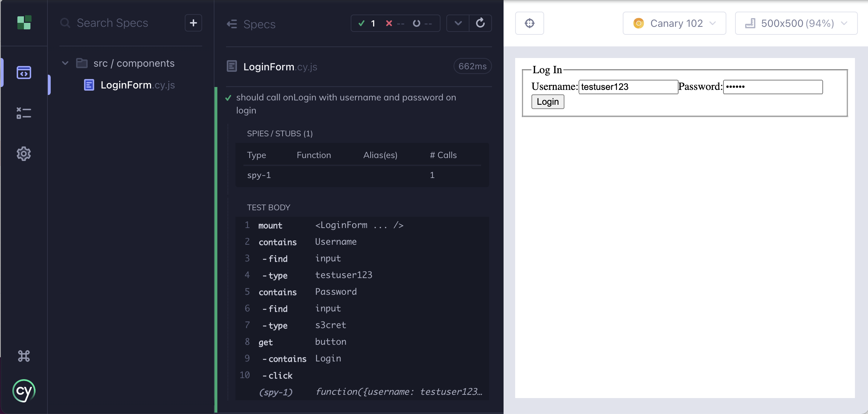Image resolution: width=868 pixels, height=414 pixels.
Task: Click the Cypress cy logo at bottom
Action: click(24, 391)
